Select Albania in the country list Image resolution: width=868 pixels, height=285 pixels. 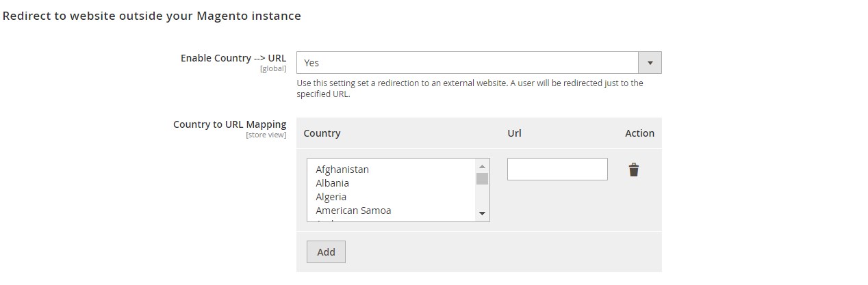coord(332,183)
